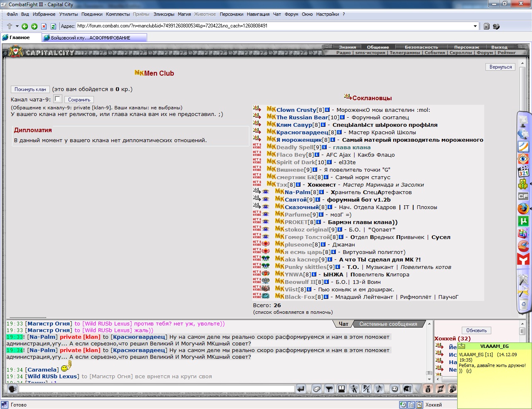Click the eye viewer icon in dock
532x409 pixels.
[523, 159]
